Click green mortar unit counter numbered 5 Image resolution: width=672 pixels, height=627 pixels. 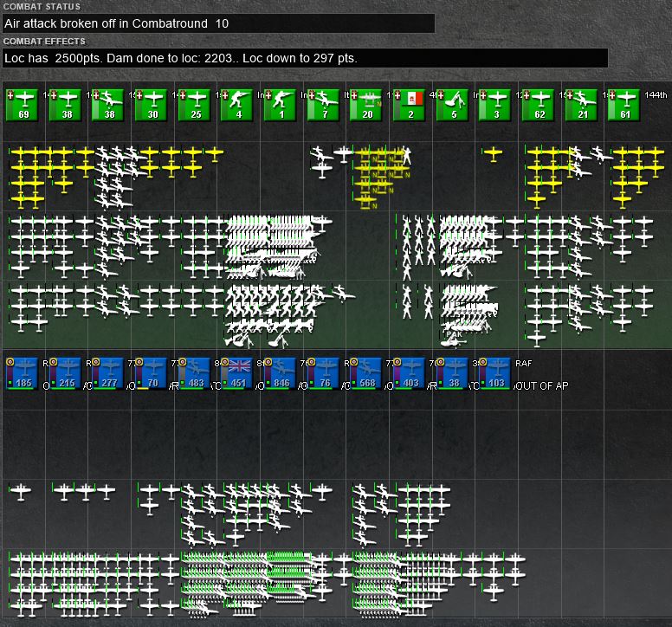click(x=452, y=106)
